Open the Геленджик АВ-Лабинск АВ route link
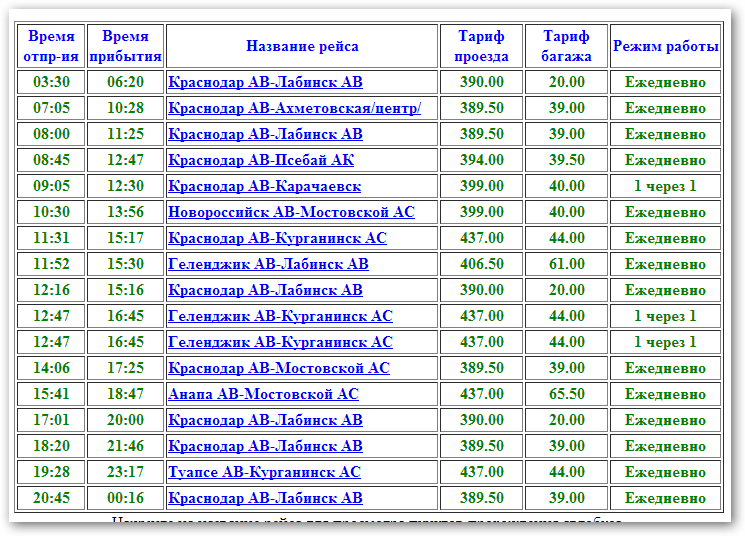 click(268, 264)
